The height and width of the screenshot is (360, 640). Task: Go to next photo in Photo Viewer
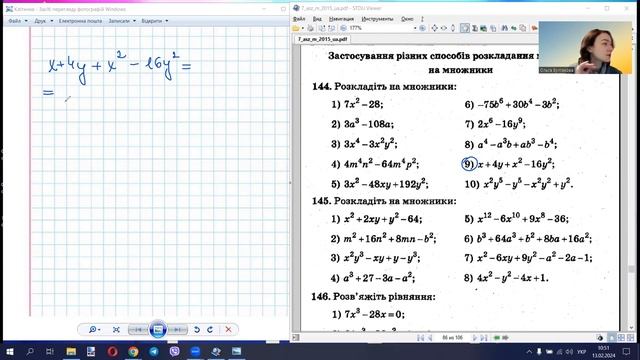click(178, 329)
